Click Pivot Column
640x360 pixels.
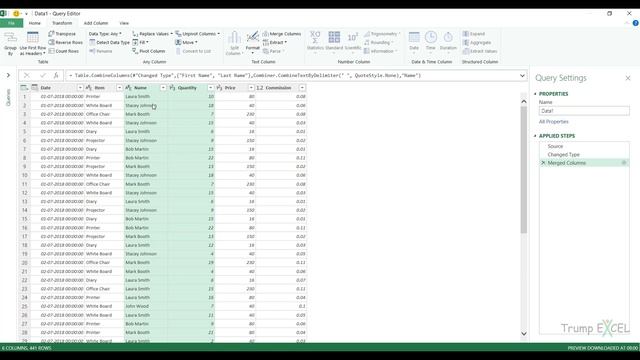coord(149,51)
